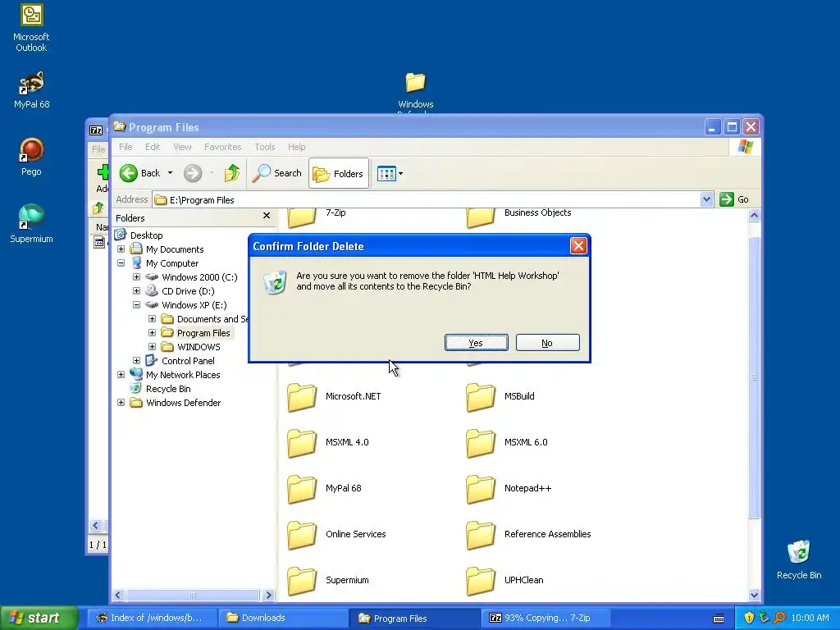
Task: Open the Back history dropdown arrow
Action: point(171,173)
